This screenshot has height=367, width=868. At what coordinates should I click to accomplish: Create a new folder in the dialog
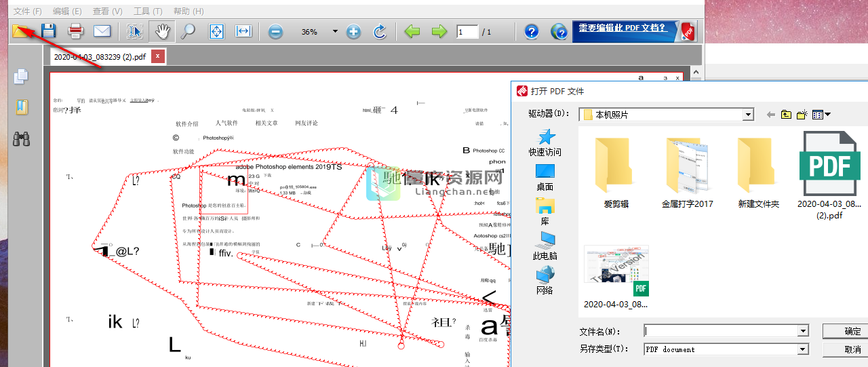coord(802,115)
